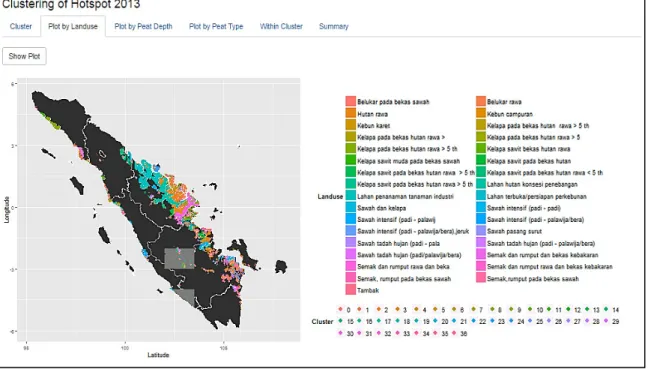Select 'Sawah intensif (padi - palawija/bera),jeruk' label
648x369 pixels.
click(x=413, y=231)
